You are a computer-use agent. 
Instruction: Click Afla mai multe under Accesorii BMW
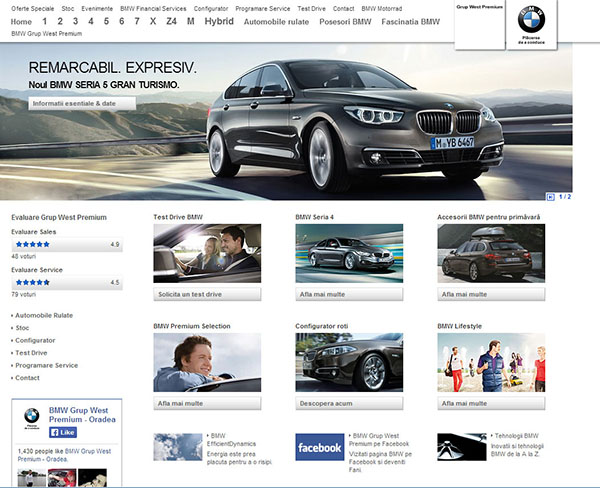[x=491, y=294]
